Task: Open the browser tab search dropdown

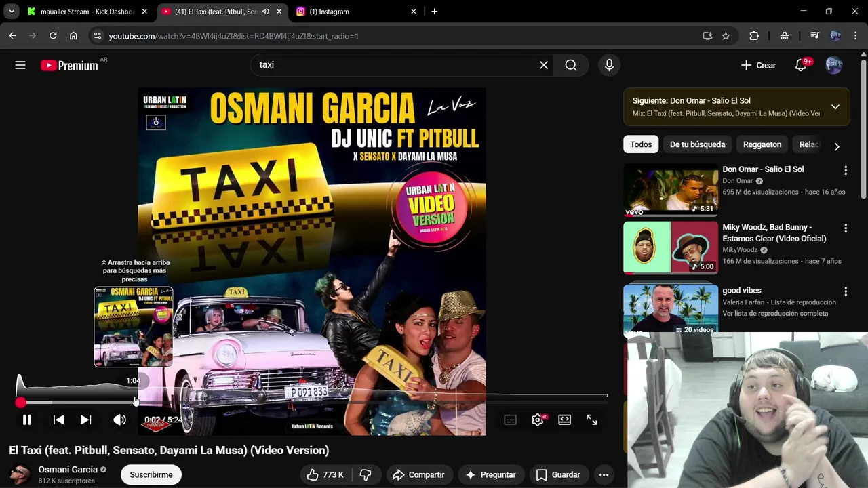Action: coord(12,12)
